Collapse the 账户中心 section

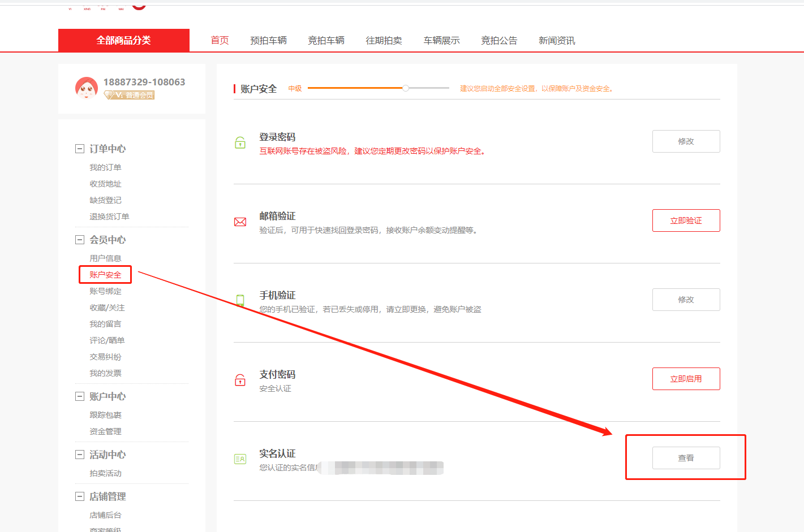pyautogui.click(x=80, y=396)
